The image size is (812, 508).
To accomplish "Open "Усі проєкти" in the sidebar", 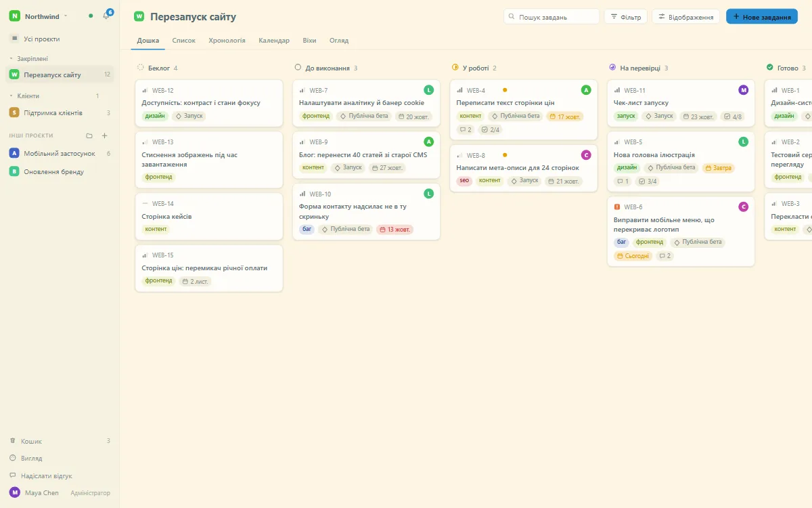I will click(x=60, y=39).
